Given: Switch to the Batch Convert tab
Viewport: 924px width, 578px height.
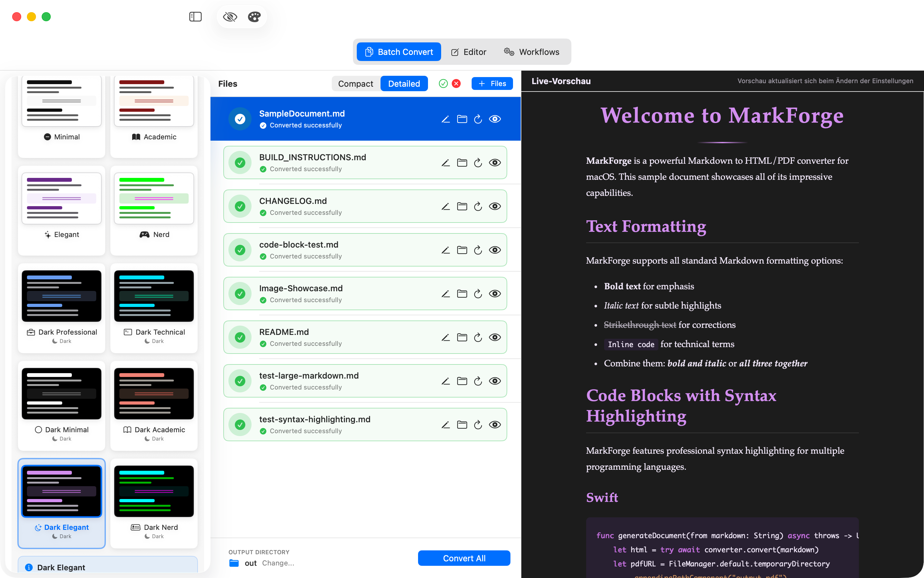Looking at the screenshot, I should (x=398, y=52).
